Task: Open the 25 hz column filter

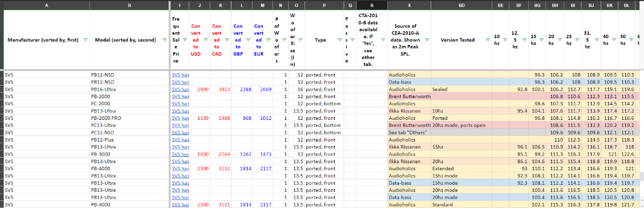Action: [577, 40]
